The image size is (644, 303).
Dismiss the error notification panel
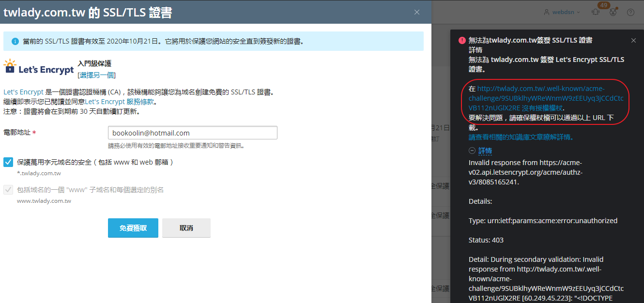(x=633, y=41)
